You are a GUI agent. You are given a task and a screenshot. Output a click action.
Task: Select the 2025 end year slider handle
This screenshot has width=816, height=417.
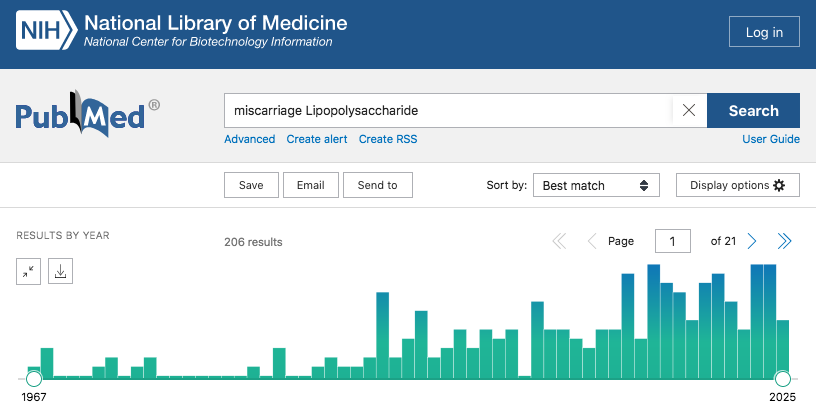tap(782, 378)
